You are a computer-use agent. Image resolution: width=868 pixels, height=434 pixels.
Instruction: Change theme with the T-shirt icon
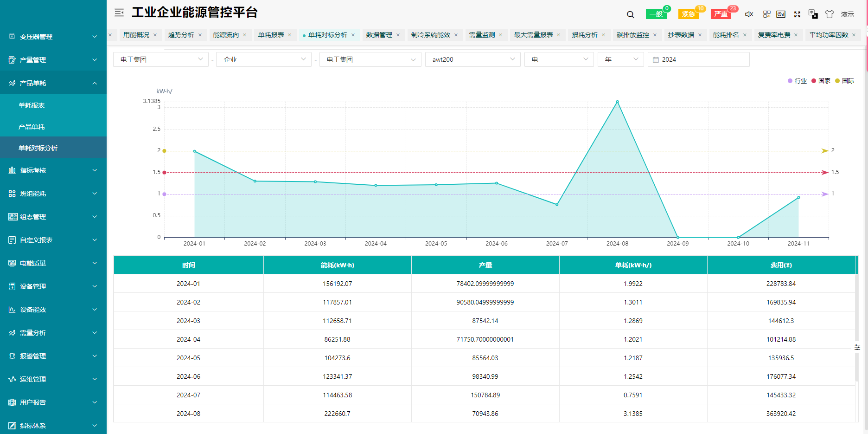point(830,14)
